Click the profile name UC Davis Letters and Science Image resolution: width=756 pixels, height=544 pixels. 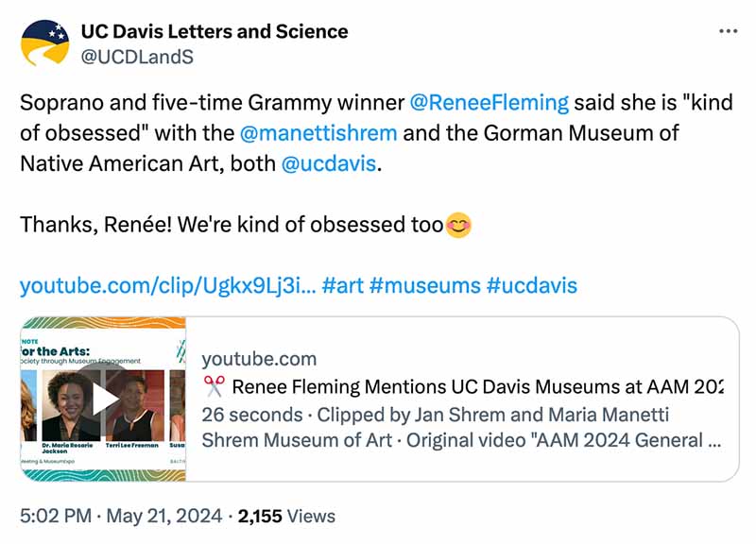pos(215,31)
